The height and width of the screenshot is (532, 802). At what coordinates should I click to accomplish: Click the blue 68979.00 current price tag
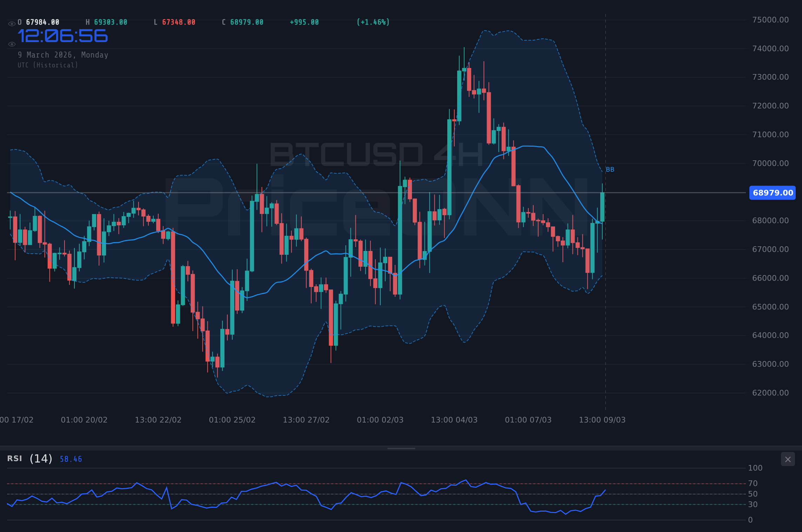tap(773, 193)
